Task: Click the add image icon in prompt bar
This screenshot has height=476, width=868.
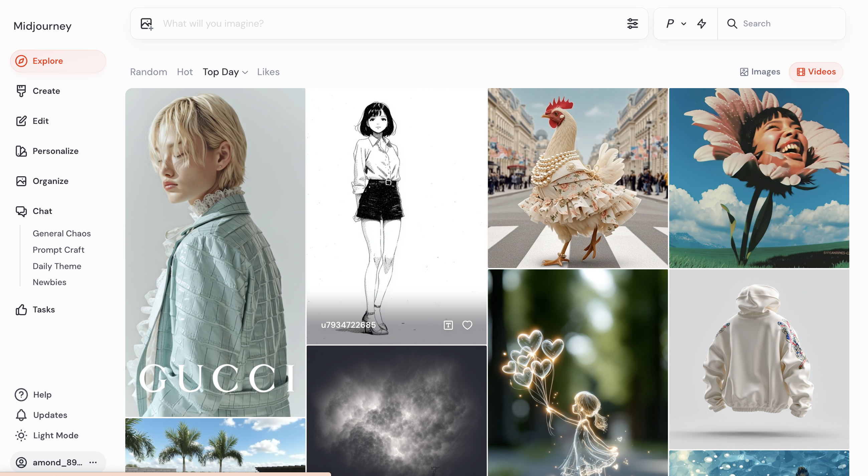Action: click(147, 24)
